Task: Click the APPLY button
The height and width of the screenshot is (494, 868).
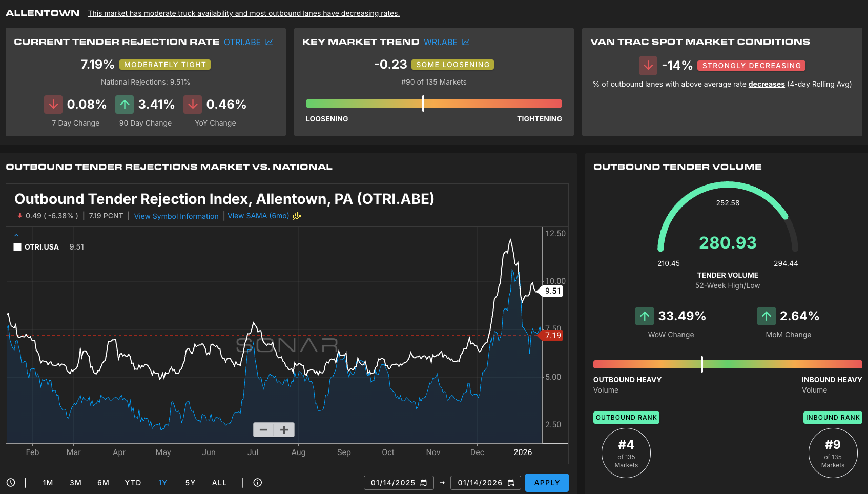Action: 547,483
